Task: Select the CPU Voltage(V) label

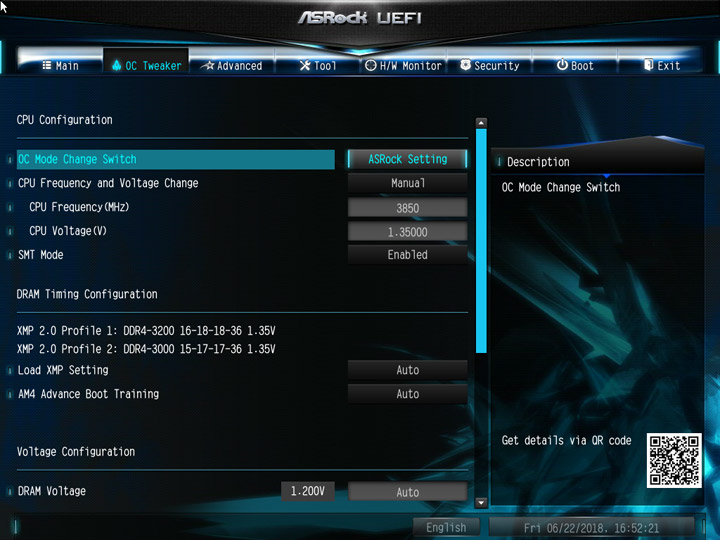Action: (x=68, y=231)
